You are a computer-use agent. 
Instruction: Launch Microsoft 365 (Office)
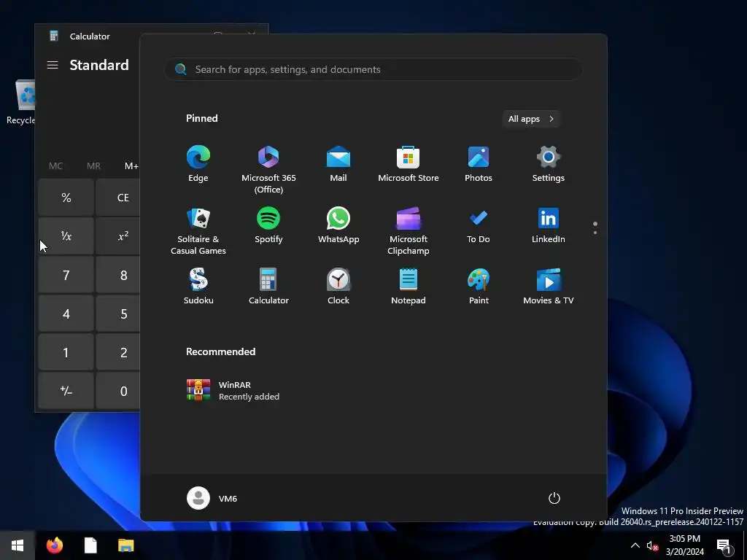tap(268, 169)
